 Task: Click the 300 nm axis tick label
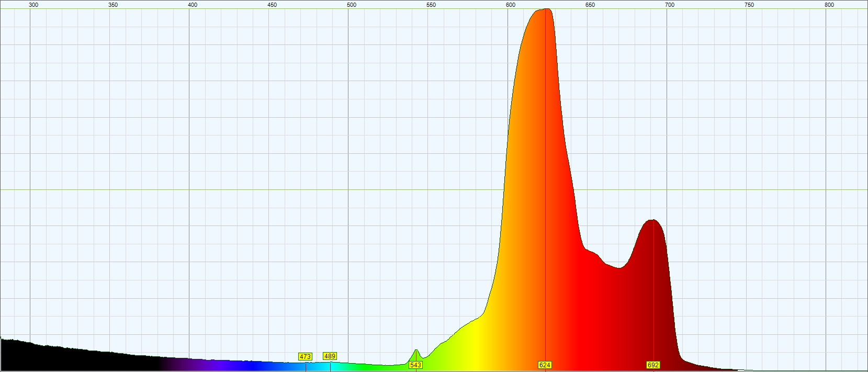point(33,5)
